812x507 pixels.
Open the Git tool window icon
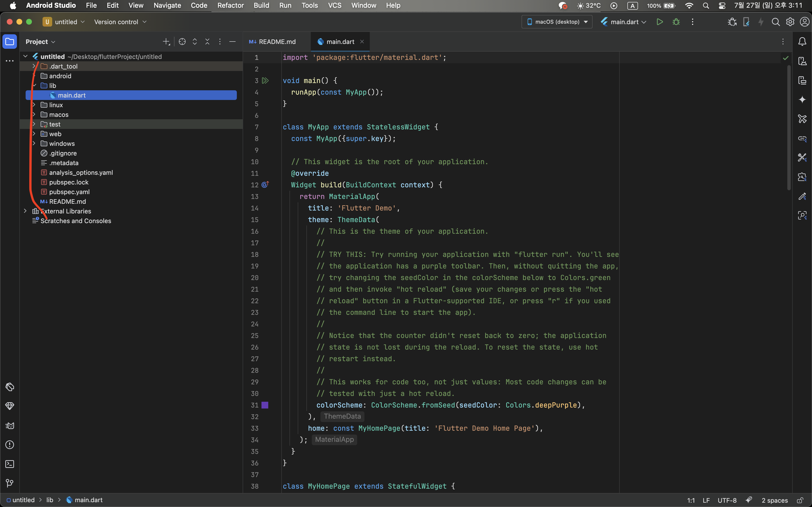point(10,483)
